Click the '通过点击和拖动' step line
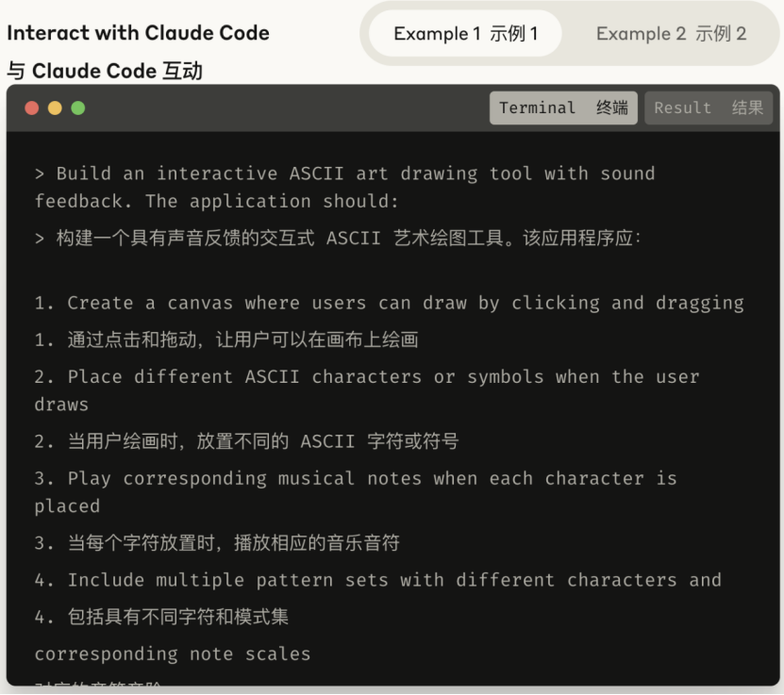Image resolution: width=784 pixels, height=695 pixels. click(x=226, y=339)
